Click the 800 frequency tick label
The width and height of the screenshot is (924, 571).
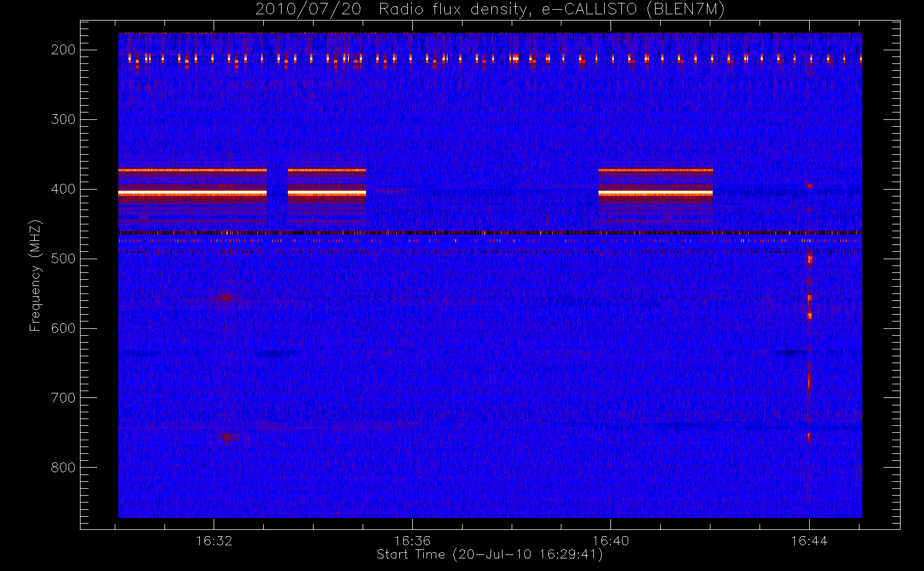(63, 468)
